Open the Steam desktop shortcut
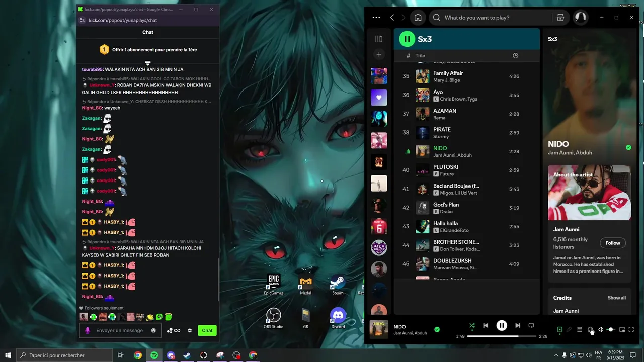 click(x=338, y=285)
